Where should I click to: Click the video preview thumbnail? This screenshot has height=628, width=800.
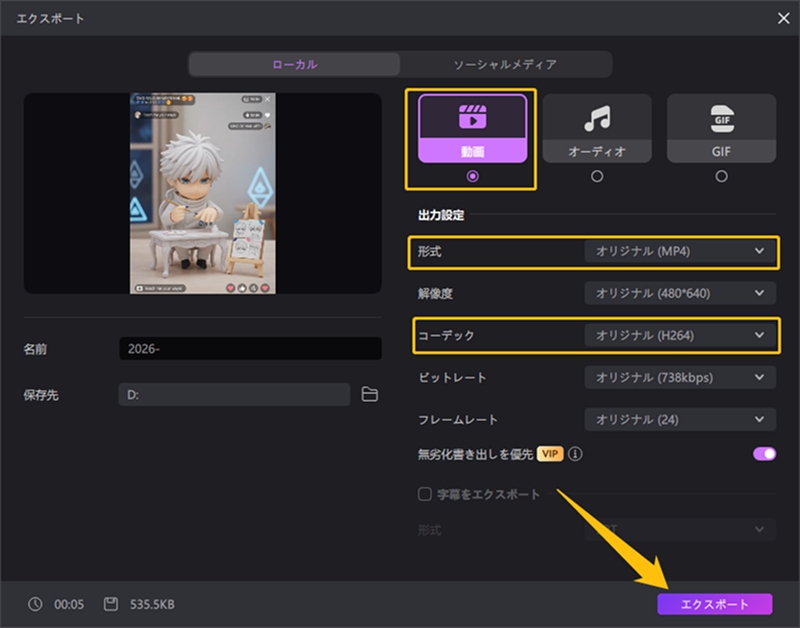tap(203, 193)
